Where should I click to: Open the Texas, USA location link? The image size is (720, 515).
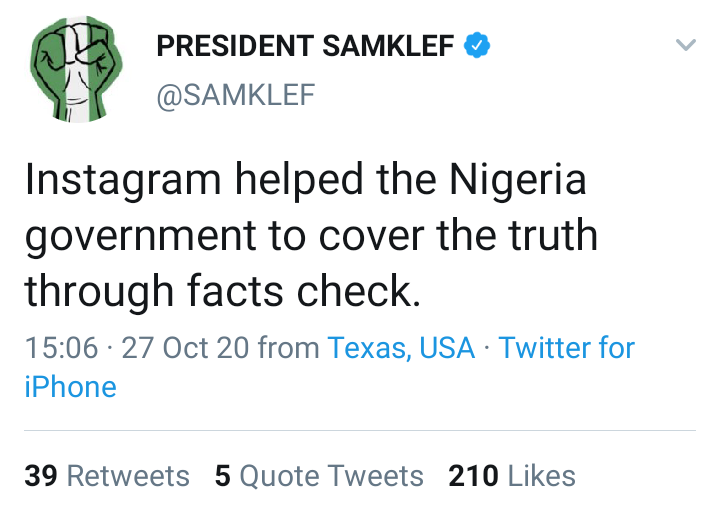point(401,348)
